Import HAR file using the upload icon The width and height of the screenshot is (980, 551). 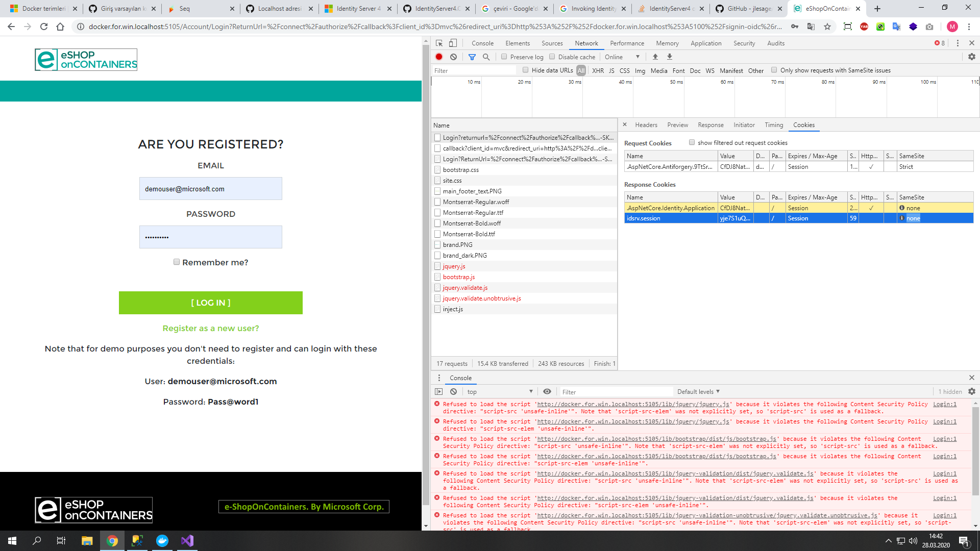[655, 57]
